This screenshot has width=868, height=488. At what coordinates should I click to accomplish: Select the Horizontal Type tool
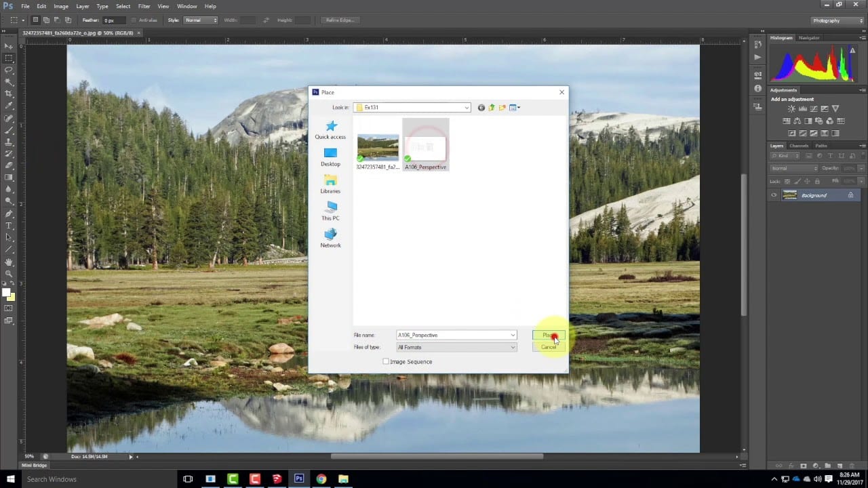(x=9, y=226)
